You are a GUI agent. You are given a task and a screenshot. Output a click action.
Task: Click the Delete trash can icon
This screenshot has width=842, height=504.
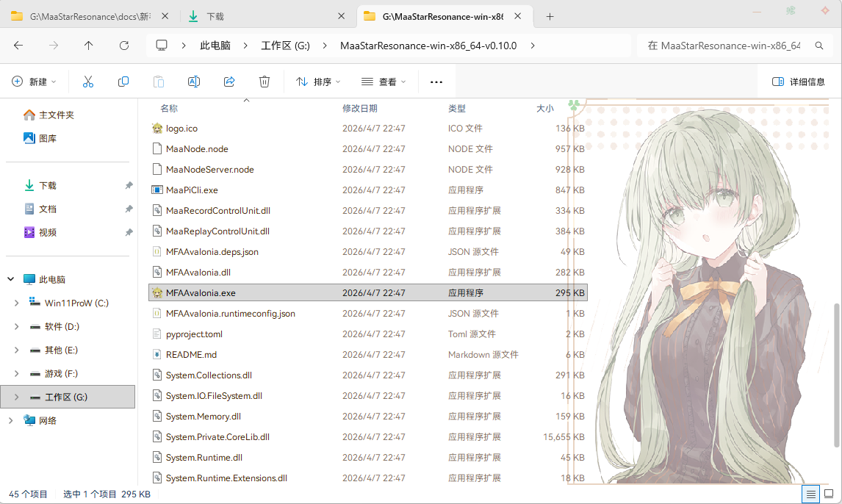tap(265, 82)
